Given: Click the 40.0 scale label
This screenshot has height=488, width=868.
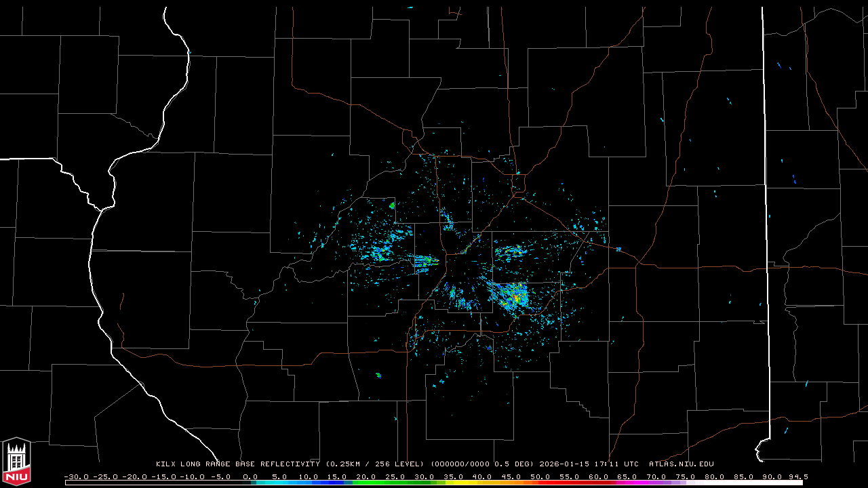Looking at the screenshot, I should [x=482, y=476].
